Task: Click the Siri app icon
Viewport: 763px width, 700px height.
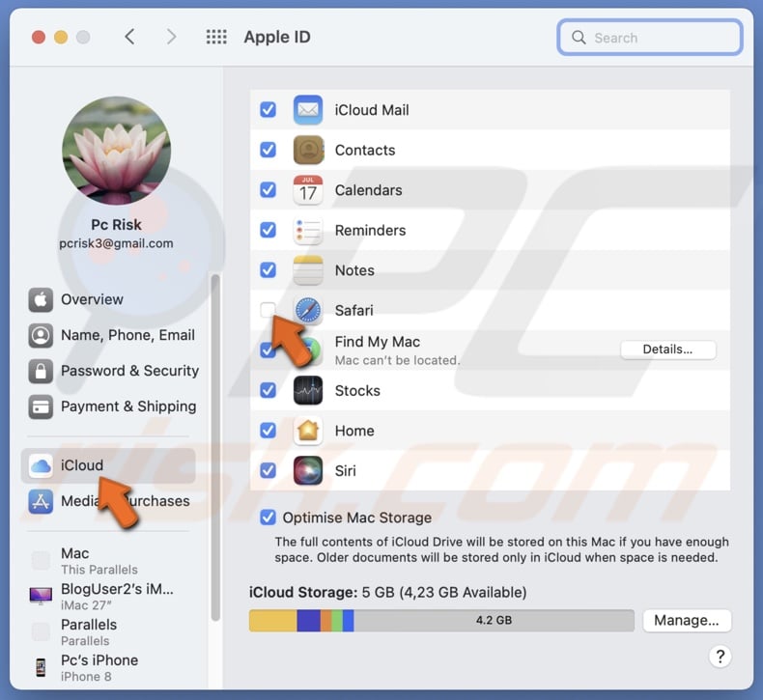Action: (307, 470)
